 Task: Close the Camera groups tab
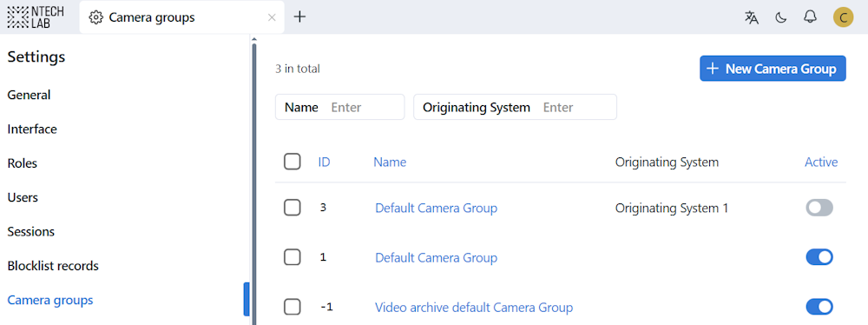point(272,17)
